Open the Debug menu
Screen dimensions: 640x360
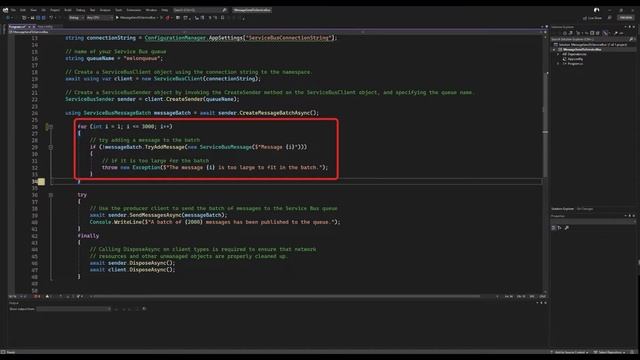coord(80,10)
